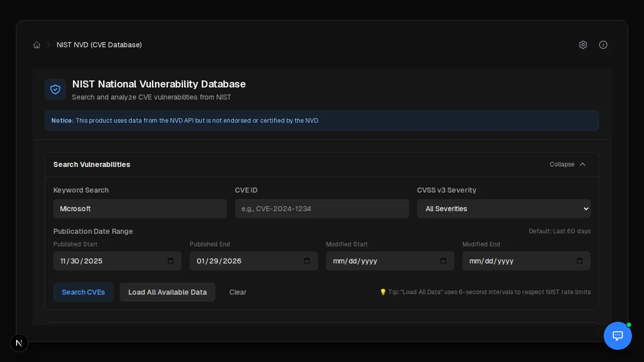Go to the home breadcrumb icon
This screenshot has height=362, width=644.
pyautogui.click(x=37, y=45)
